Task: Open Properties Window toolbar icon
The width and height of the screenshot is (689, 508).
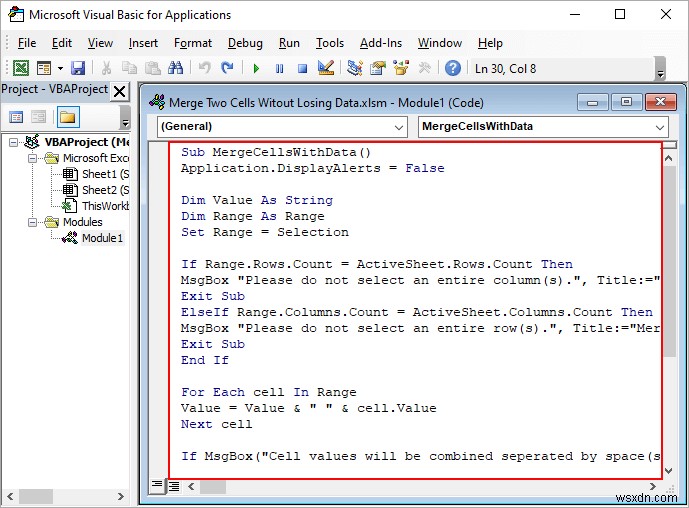Action: point(378,68)
